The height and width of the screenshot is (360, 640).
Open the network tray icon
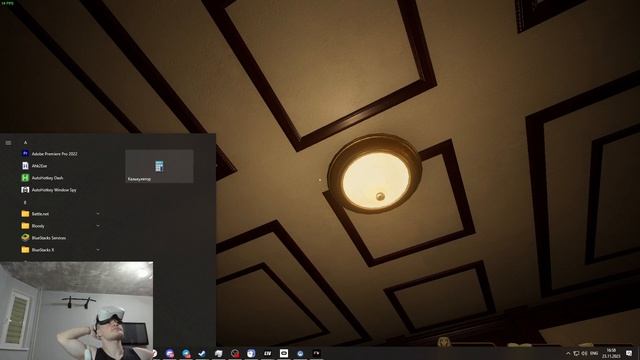[x=576, y=353]
